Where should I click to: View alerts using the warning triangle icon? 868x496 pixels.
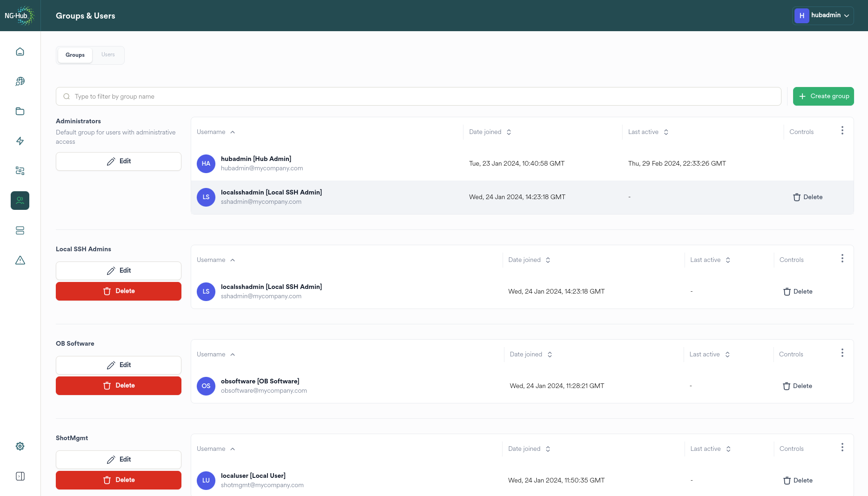20,260
